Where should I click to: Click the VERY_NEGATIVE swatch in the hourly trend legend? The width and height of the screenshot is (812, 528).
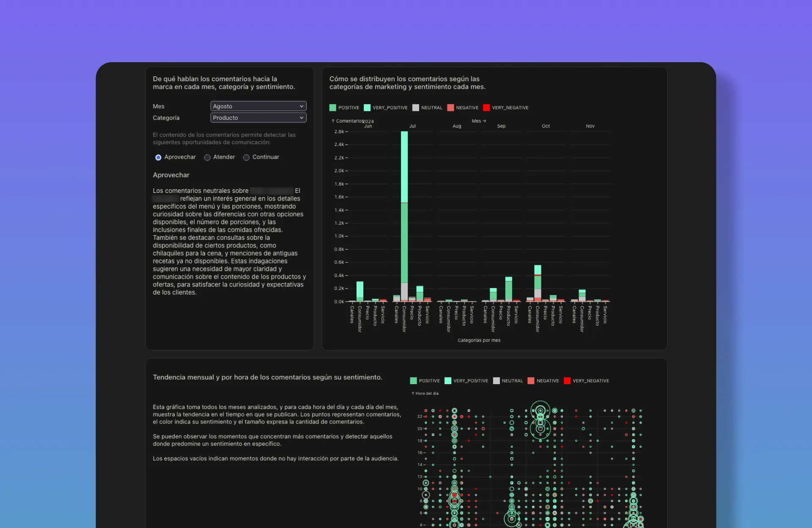[567, 381]
